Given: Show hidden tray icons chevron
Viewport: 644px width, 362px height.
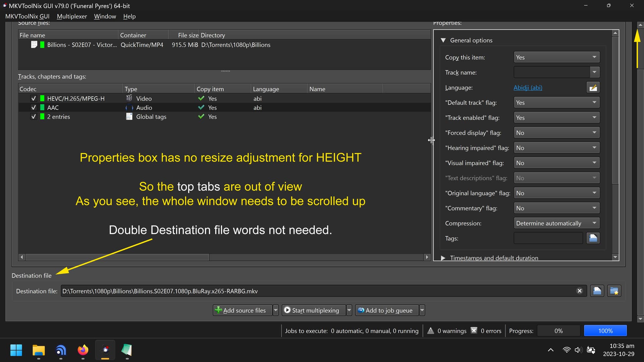Looking at the screenshot, I should point(550,350).
